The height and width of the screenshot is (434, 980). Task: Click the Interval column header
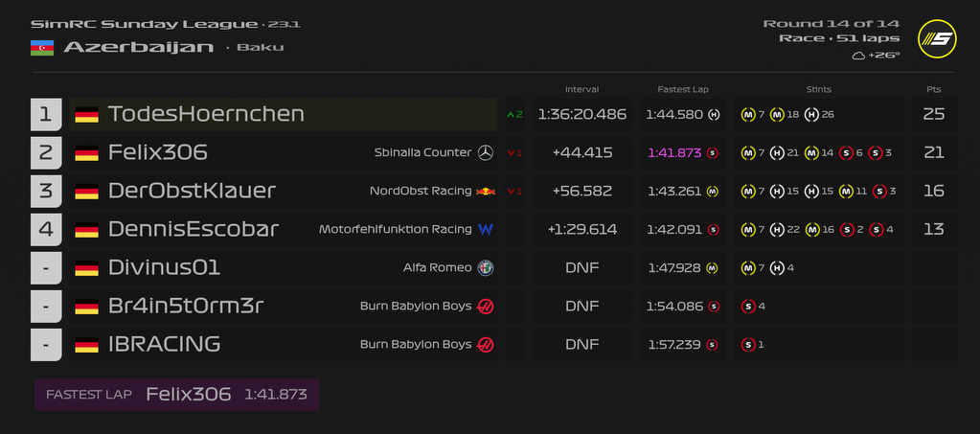point(581,89)
